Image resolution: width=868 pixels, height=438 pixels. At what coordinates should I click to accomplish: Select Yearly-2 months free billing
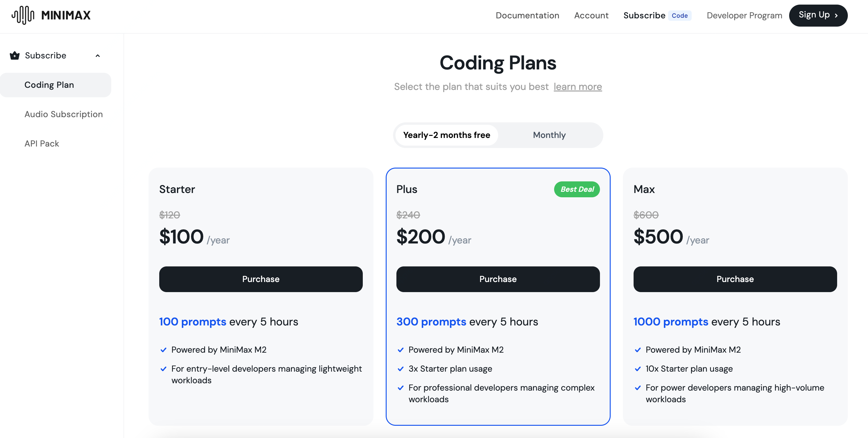[447, 135]
